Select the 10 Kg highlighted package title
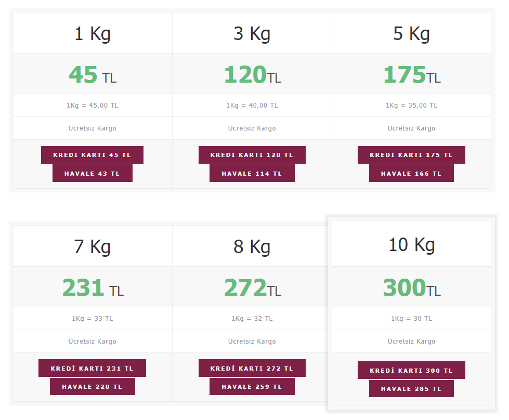 [412, 245]
